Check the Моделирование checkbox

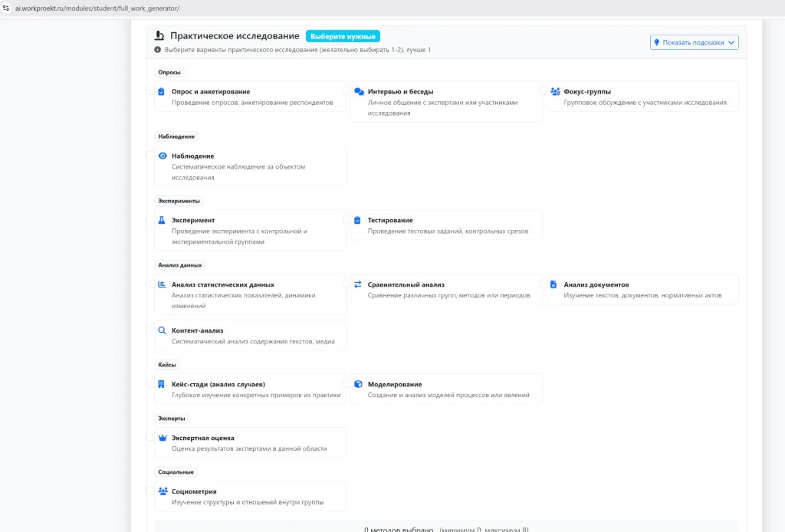[347, 384]
